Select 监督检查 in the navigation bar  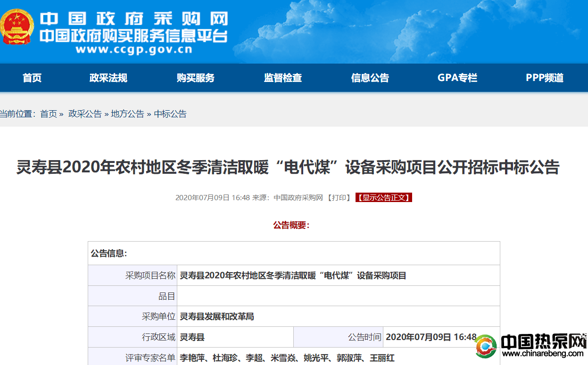[x=283, y=78]
